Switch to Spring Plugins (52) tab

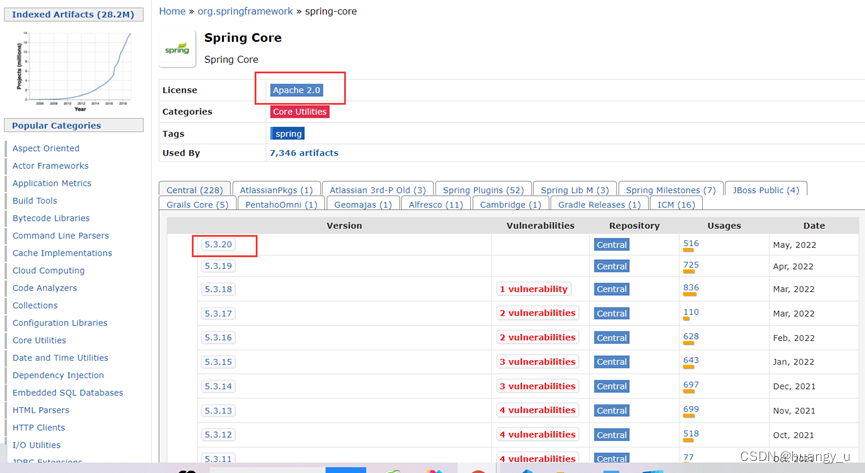(483, 189)
